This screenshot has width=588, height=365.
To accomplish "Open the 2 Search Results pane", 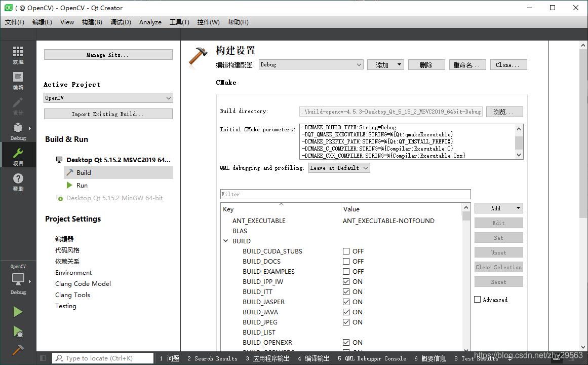I will click(212, 358).
